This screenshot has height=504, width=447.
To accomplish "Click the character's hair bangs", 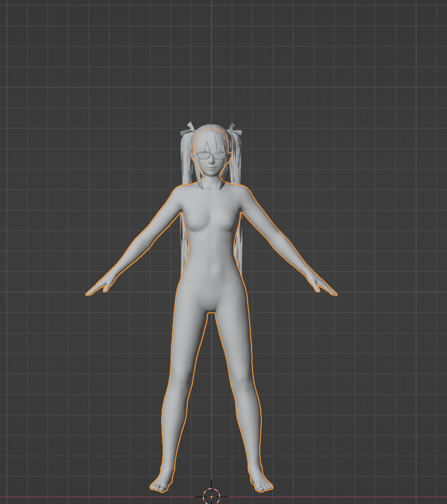I will [210, 144].
